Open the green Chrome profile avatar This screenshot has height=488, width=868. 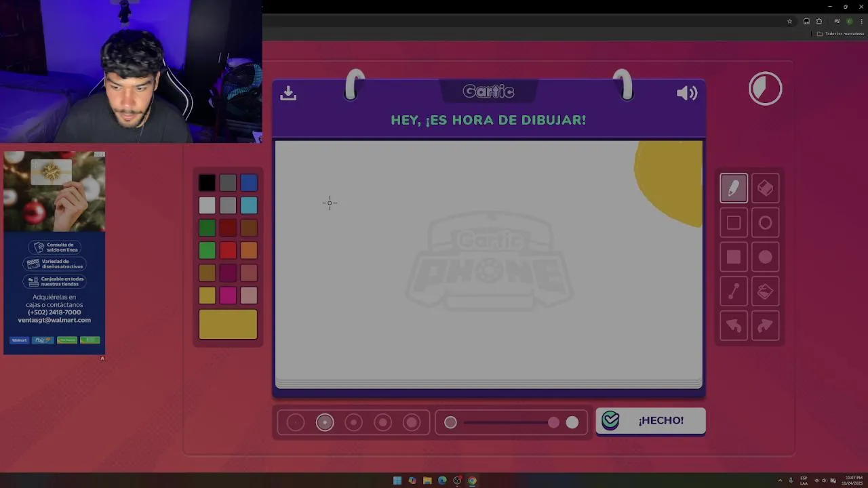pyautogui.click(x=849, y=22)
